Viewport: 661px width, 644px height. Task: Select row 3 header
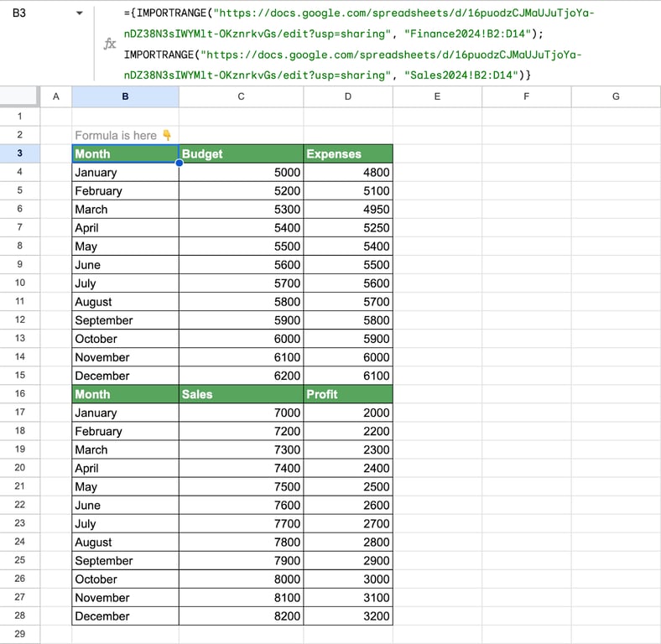point(20,153)
